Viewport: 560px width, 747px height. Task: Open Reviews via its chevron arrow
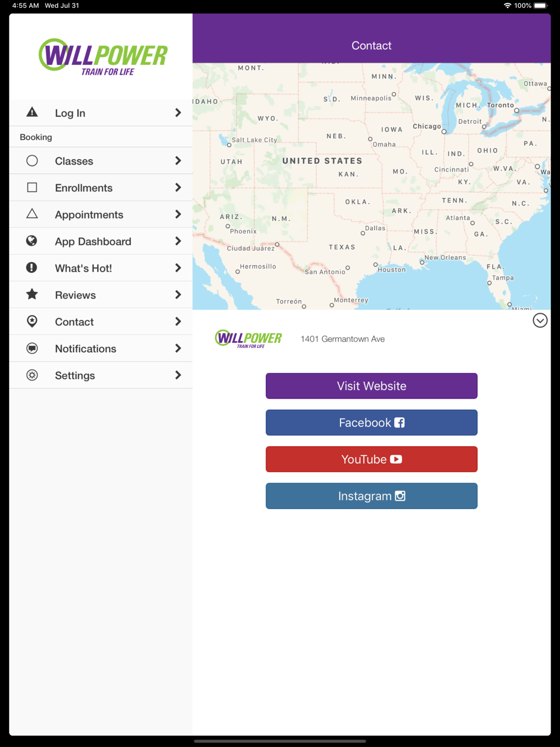178,295
